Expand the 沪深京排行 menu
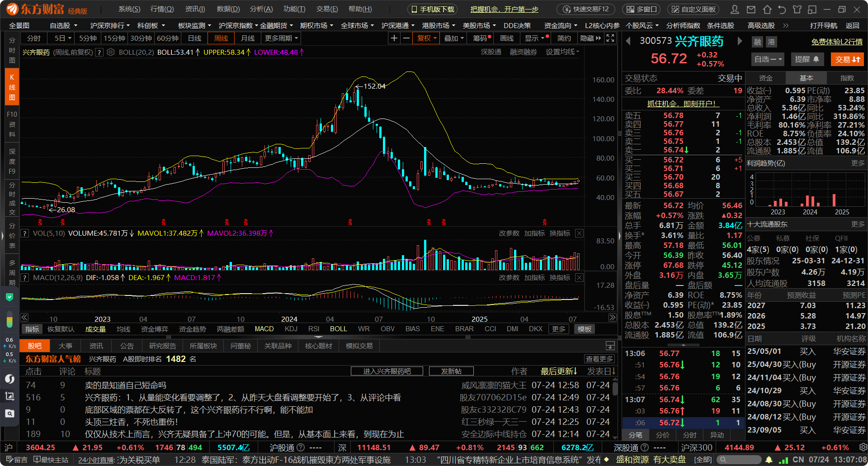Screen dimensions: 868x466 [110, 26]
